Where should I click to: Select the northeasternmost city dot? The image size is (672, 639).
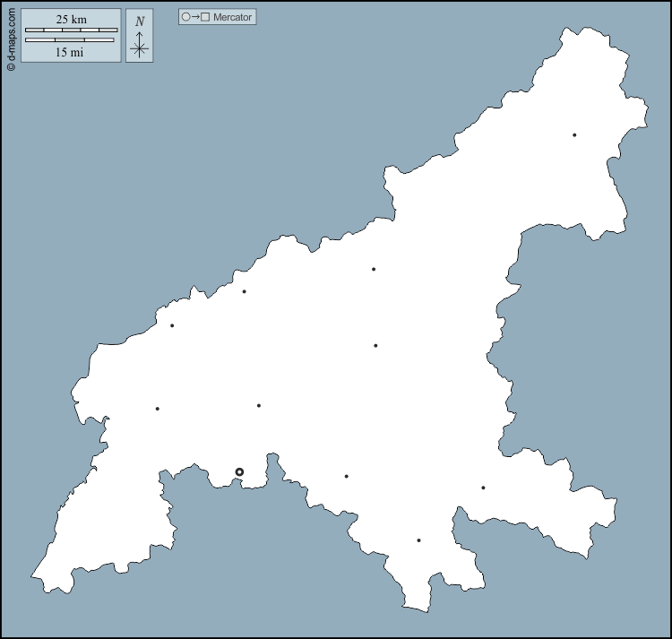pos(574,135)
